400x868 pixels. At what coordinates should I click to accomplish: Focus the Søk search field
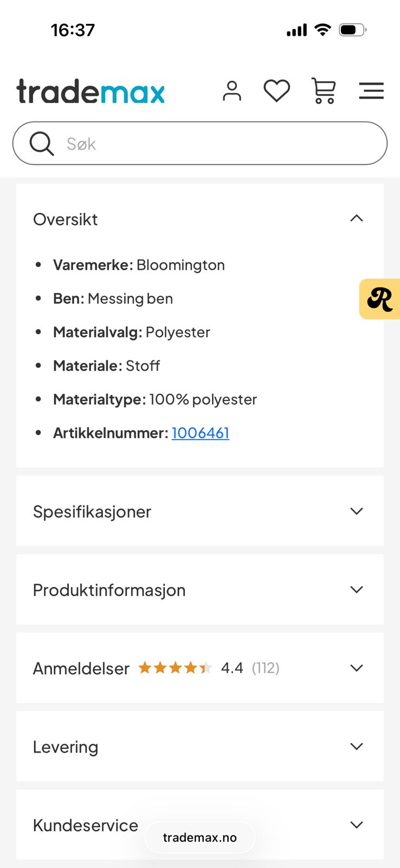pyautogui.click(x=217, y=144)
